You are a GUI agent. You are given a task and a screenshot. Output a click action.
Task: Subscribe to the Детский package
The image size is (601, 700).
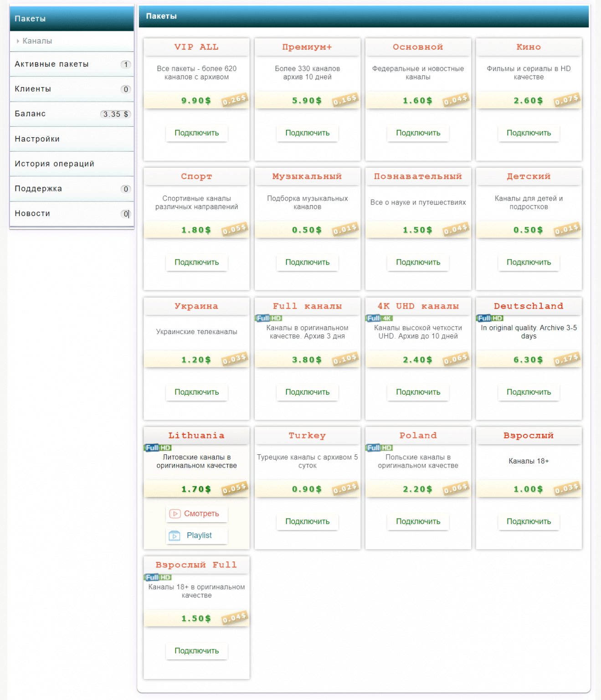coord(529,262)
